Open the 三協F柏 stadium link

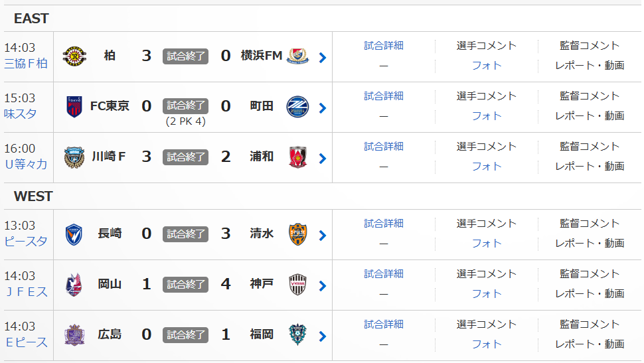click(x=26, y=64)
